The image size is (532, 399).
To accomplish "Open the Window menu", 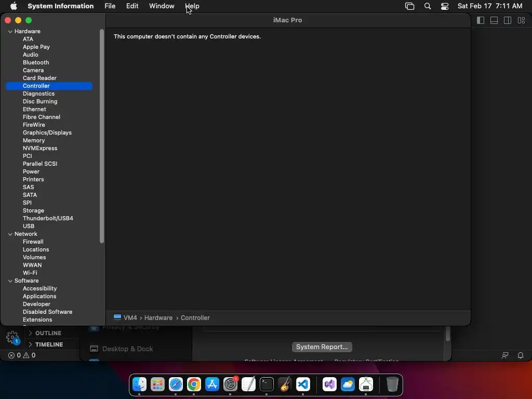I will [x=162, y=6].
